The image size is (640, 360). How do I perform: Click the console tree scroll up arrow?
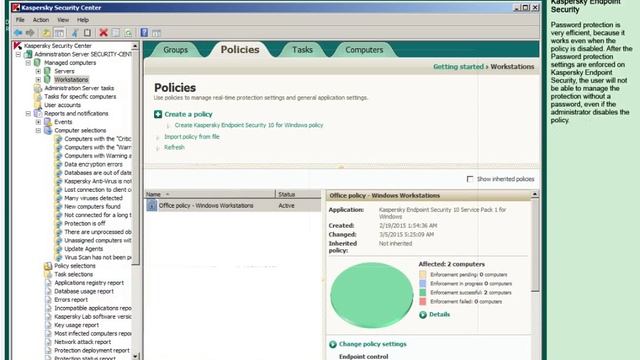[135, 46]
